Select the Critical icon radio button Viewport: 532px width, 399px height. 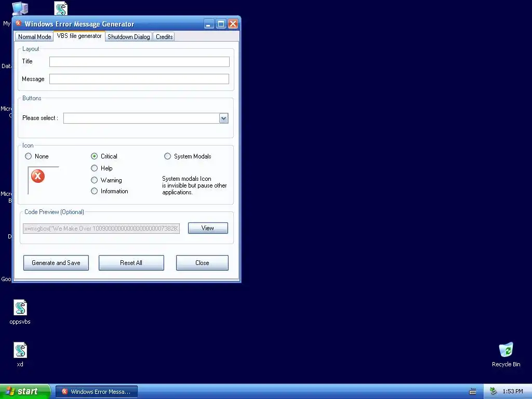(x=95, y=156)
